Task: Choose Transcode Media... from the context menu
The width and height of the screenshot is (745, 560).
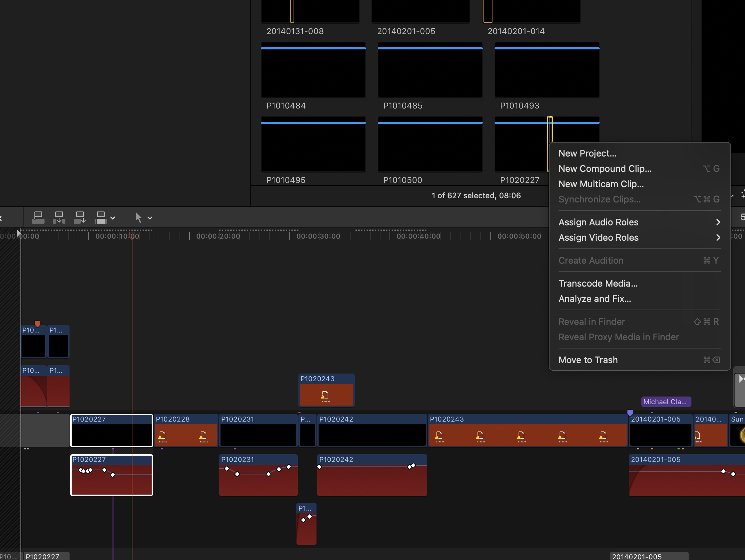Action: point(598,283)
